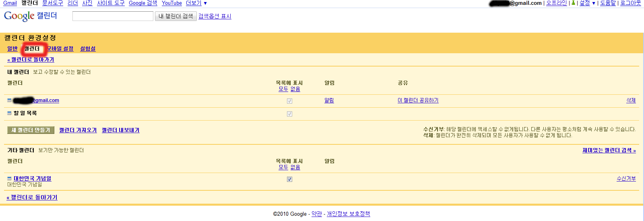This screenshot has width=644, height=221.
Task: Click the calendar icon beside 할 일 목록
Action: tap(9, 113)
